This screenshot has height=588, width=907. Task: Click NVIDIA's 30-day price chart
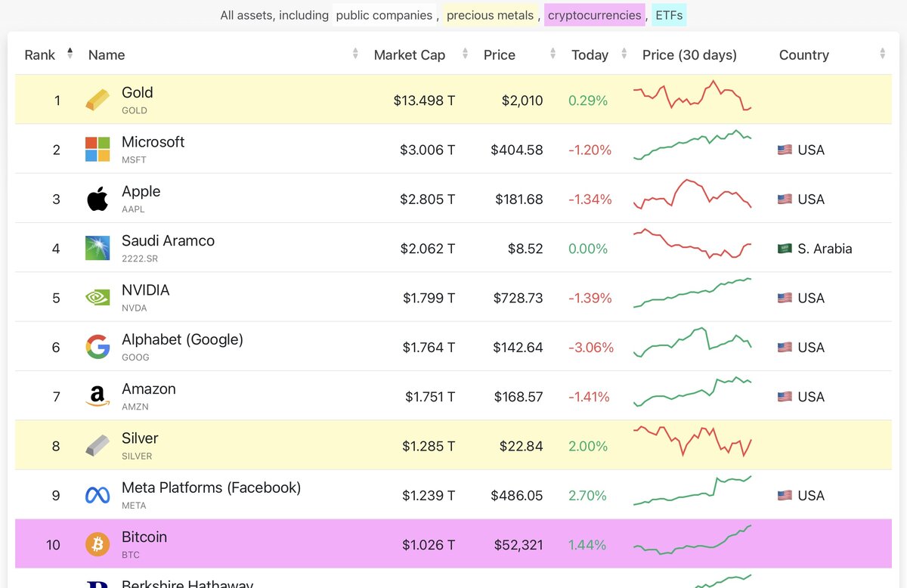pos(692,293)
